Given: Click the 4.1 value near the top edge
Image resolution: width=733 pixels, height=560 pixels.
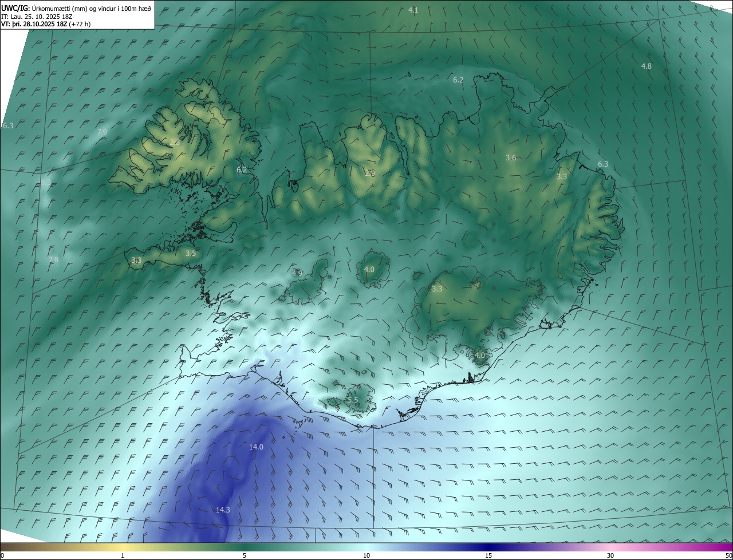Looking at the screenshot, I should click(x=413, y=10).
